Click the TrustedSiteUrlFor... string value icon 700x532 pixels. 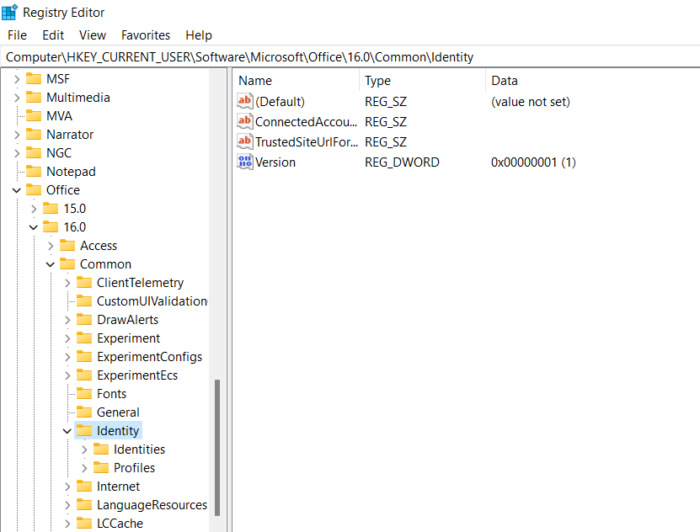[x=245, y=141]
